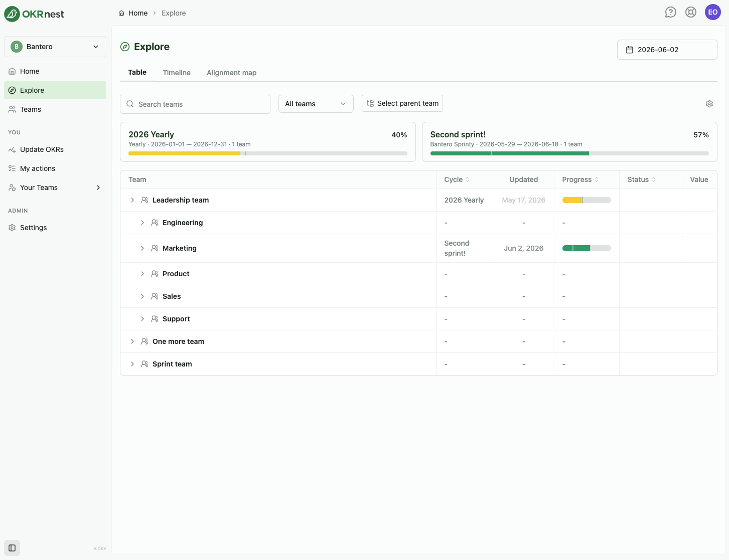Image resolution: width=729 pixels, height=560 pixels.
Task: Click the Marketing team people icon
Action: [155, 248]
